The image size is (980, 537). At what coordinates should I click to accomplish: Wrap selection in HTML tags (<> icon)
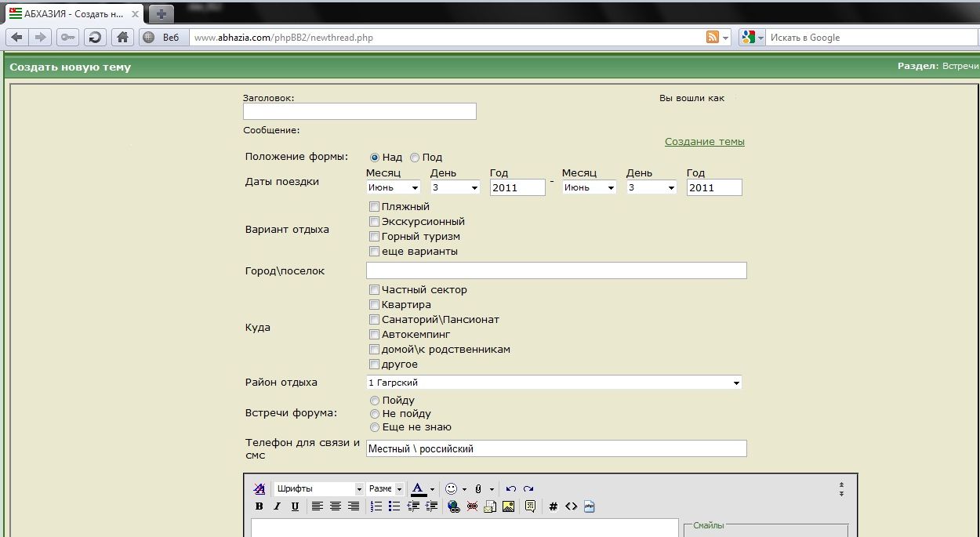click(571, 506)
